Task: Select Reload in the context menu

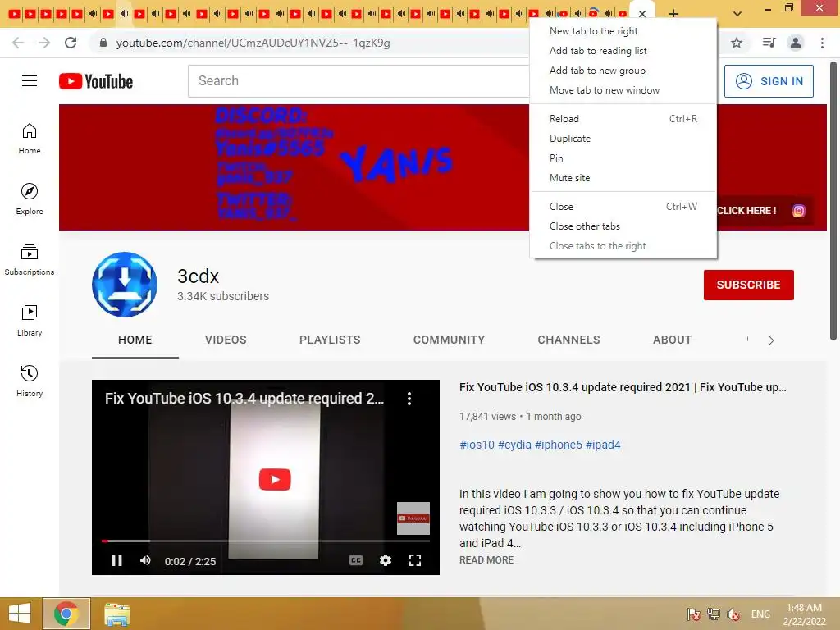Action: (623, 119)
